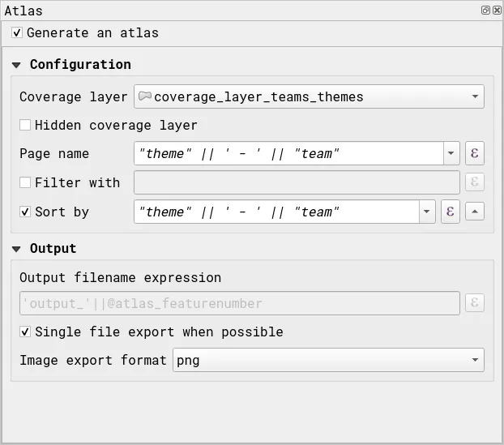Image resolution: width=504 pixels, height=445 pixels.
Task: Enable the Filter with checkbox
Action: pos(25,182)
